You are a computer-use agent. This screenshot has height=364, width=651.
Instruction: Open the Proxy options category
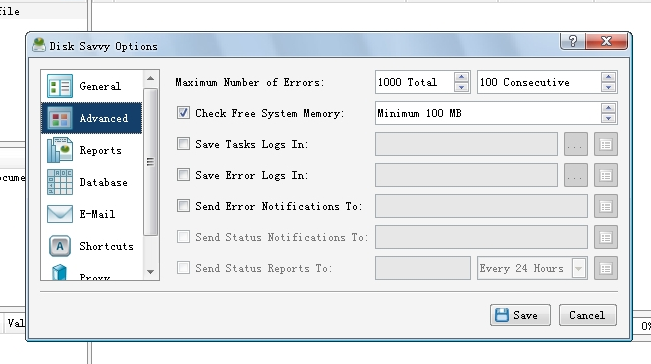pyautogui.click(x=92, y=271)
